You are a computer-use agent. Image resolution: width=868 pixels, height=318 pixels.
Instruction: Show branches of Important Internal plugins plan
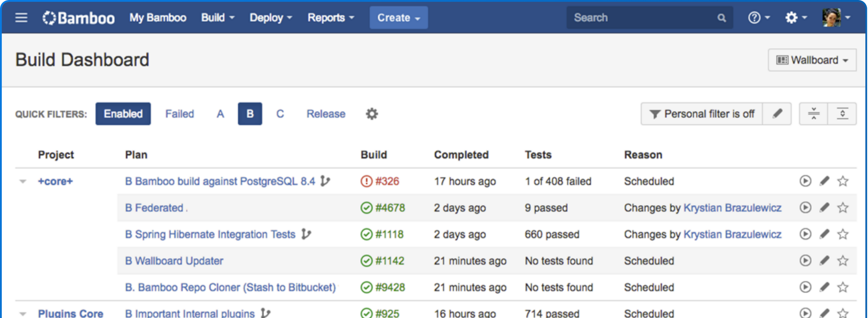265,313
